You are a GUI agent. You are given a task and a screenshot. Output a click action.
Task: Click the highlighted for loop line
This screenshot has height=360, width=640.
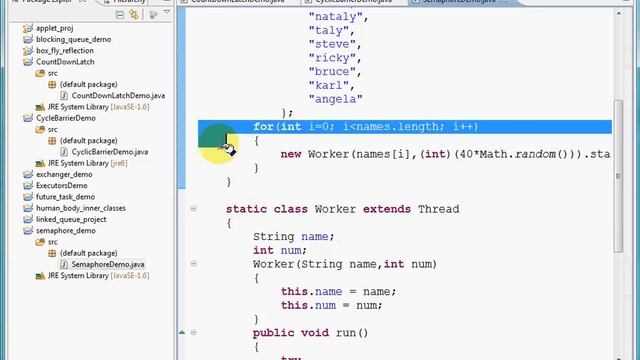click(405, 127)
